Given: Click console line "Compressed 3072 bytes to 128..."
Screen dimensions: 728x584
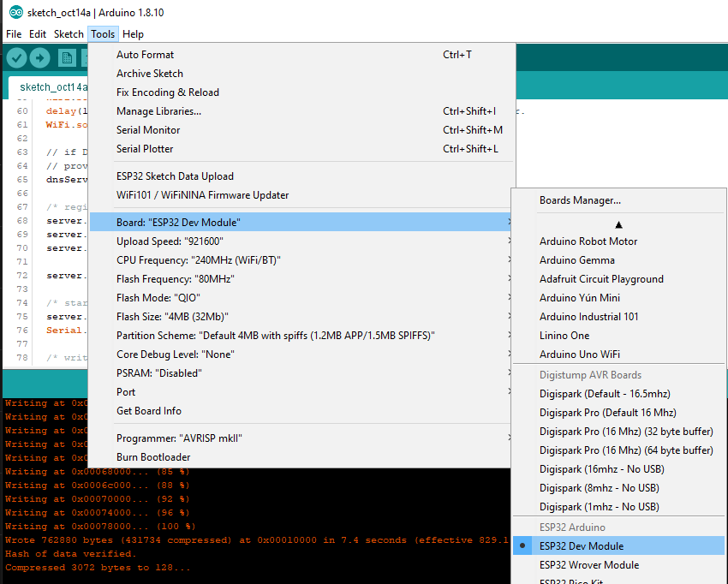Looking at the screenshot, I should (x=98, y=568).
